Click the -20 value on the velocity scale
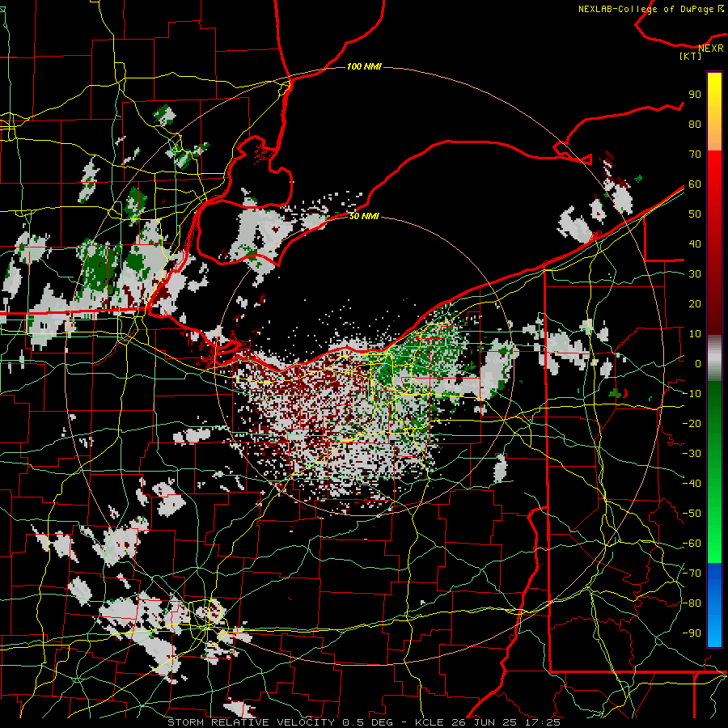This screenshot has width=728, height=728. click(x=692, y=423)
